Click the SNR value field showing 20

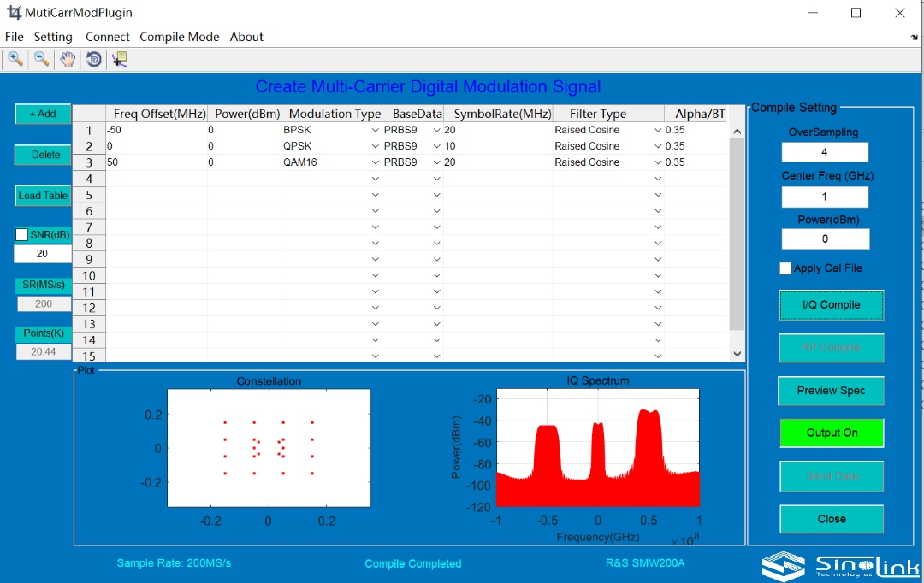pos(43,254)
